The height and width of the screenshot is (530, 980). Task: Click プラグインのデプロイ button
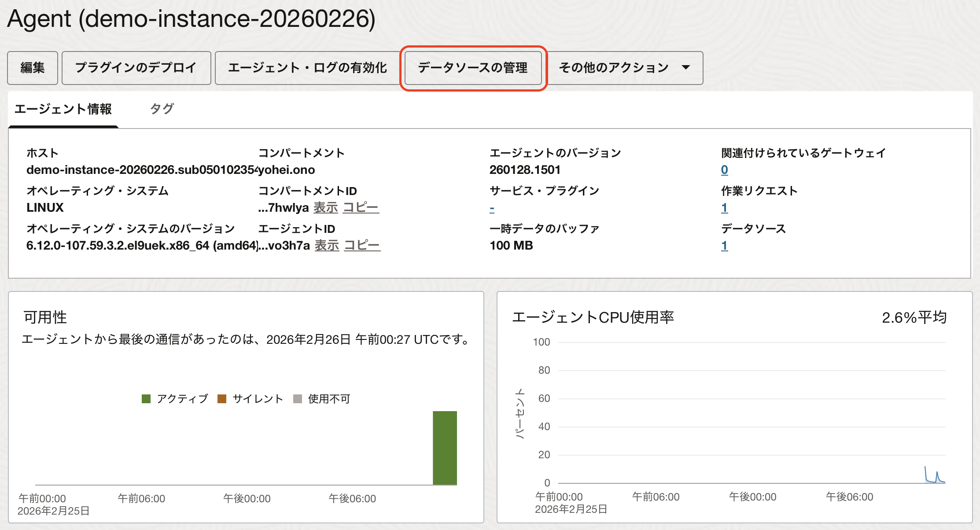point(136,68)
